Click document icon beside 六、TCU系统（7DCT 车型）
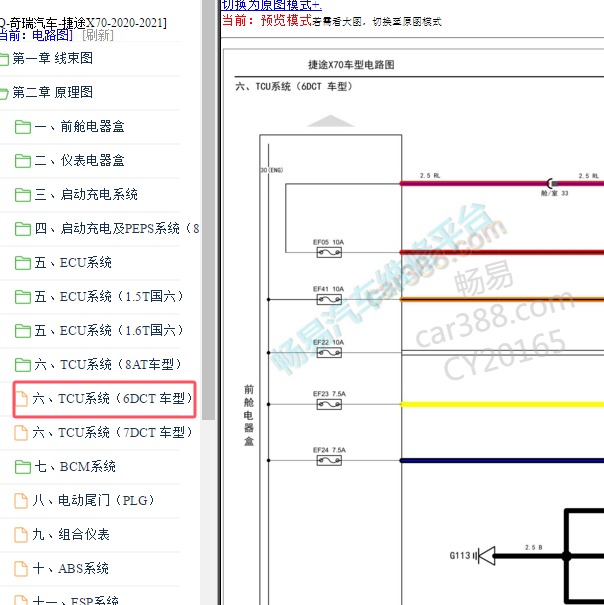The width and height of the screenshot is (604, 605). click(21, 433)
